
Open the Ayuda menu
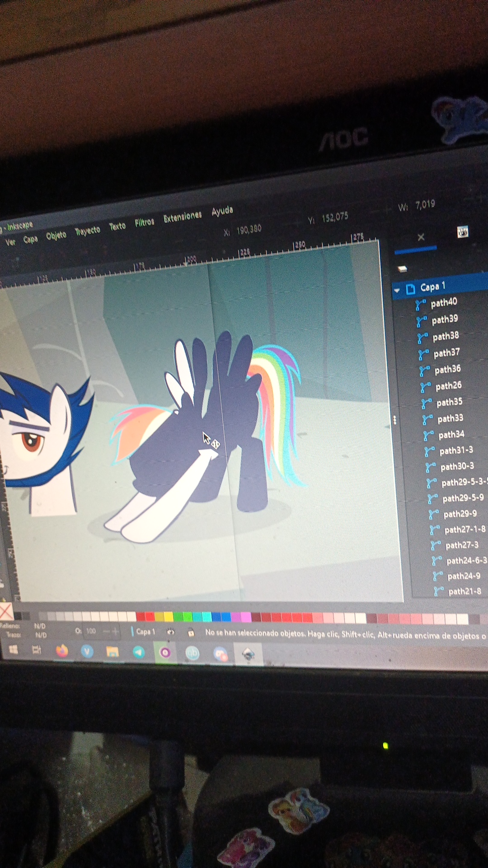click(x=222, y=211)
